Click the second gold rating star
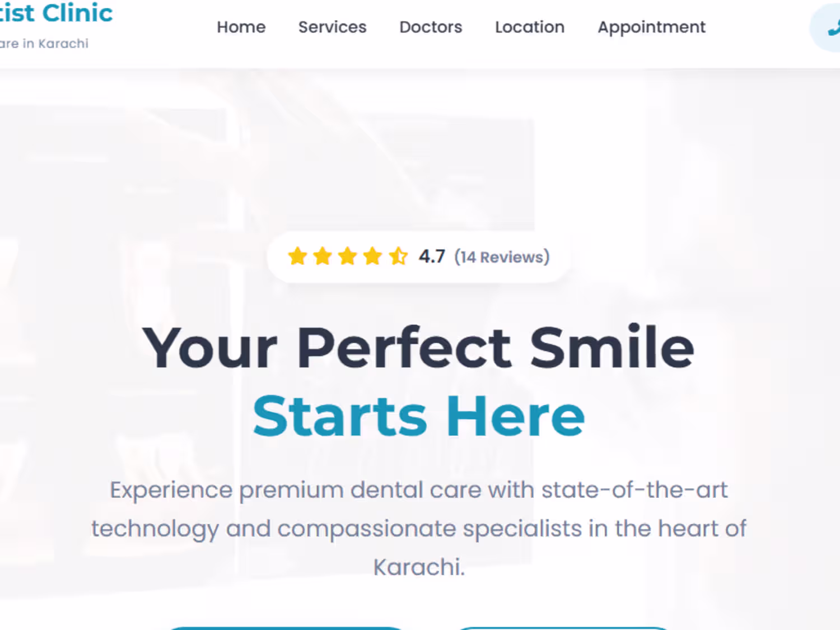Viewport: 840px width, 630px height. click(x=323, y=256)
